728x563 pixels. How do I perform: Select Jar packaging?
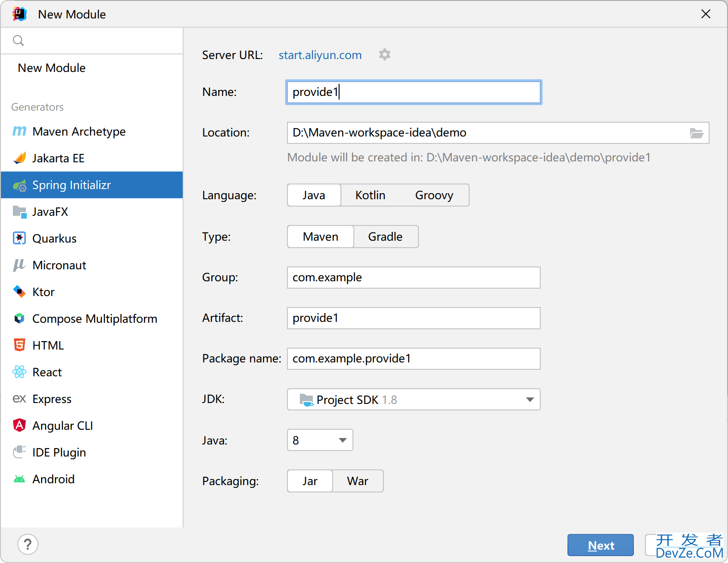tap(310, 481)
